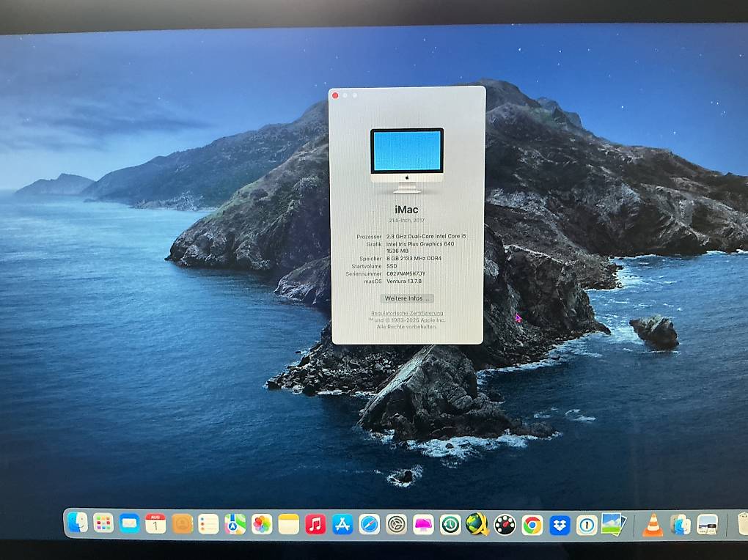Open Launchpad in the dock
The width and height of the screenshot is (748, 560).
coord(103,523)
